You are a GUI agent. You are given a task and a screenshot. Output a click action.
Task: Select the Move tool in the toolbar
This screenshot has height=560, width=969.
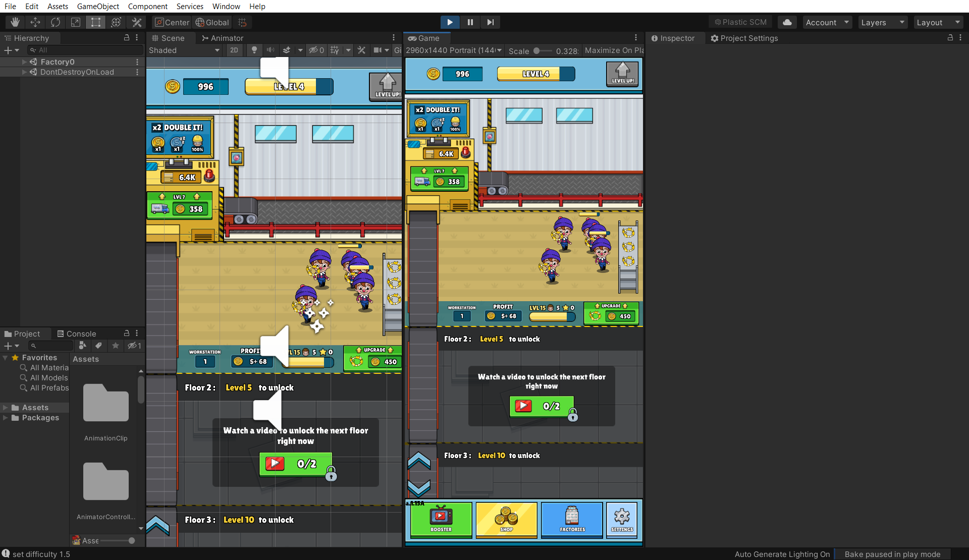(35, 22)
